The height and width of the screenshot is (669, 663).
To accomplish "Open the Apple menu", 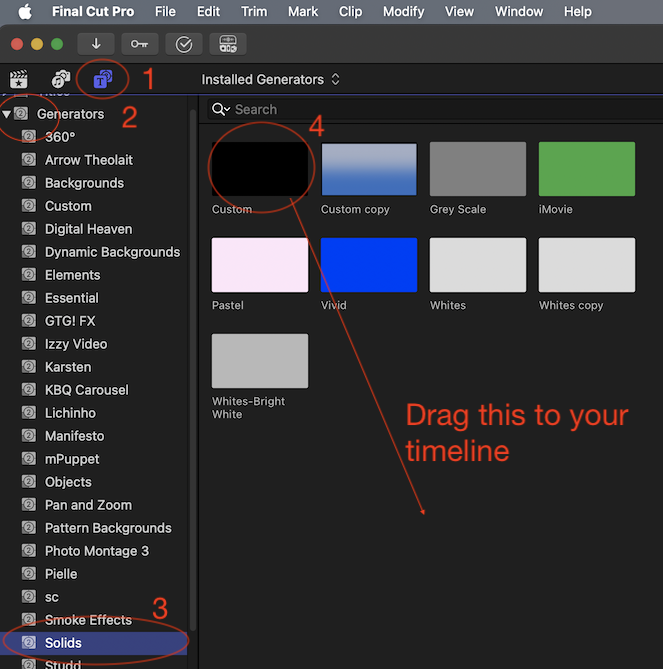I will coord(25,12).
